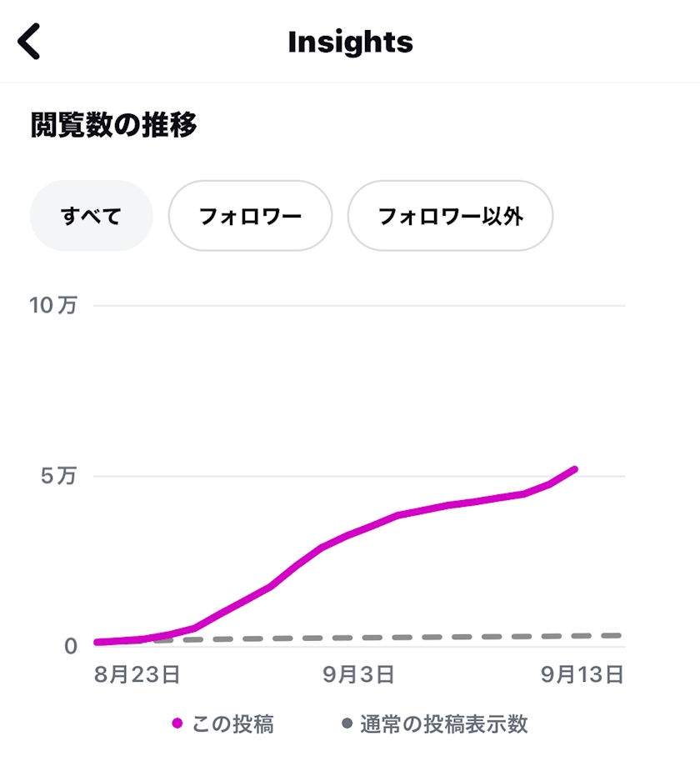Image resolution: width=700 pixels, height=781 pixels.
Task: Show フォロワー以外 view data
Action: point(450,216)
